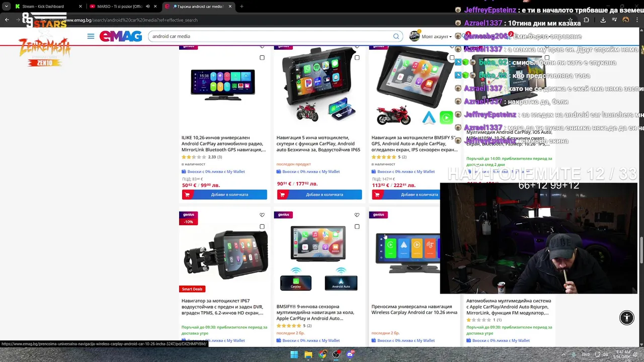This screenshot has width=644, height=362.
Task: Open IP67 motorcycle navigator product image
Action: pyautogui.click(x=225, y=255)
